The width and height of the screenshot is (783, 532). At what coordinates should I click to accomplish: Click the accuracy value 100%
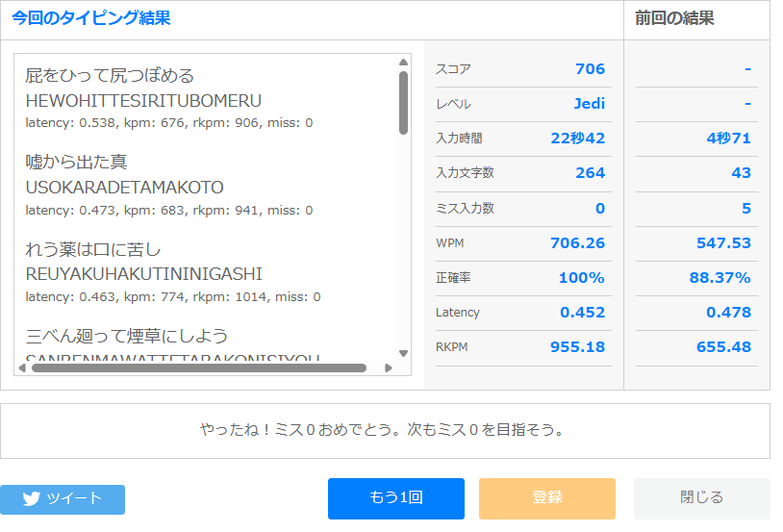click(581, 278)
